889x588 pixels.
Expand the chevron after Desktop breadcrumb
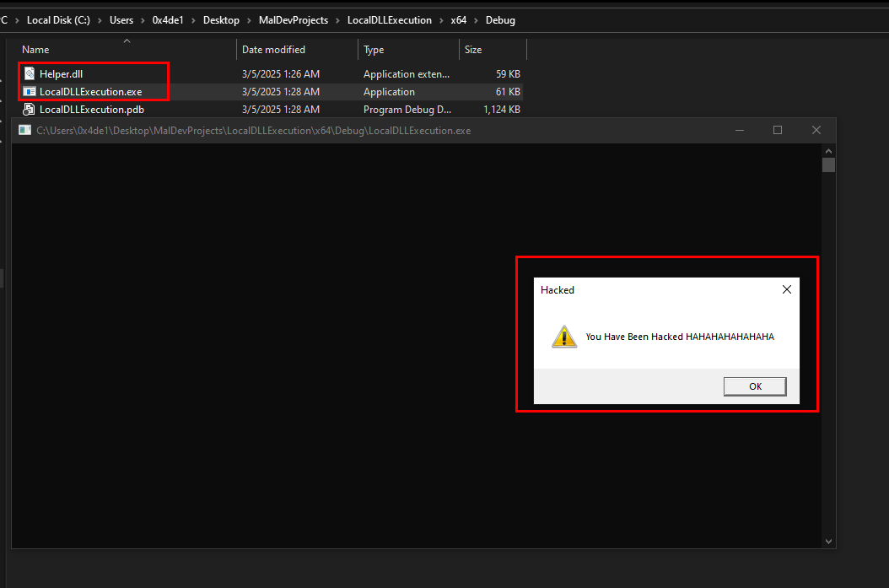coord(249,20)
